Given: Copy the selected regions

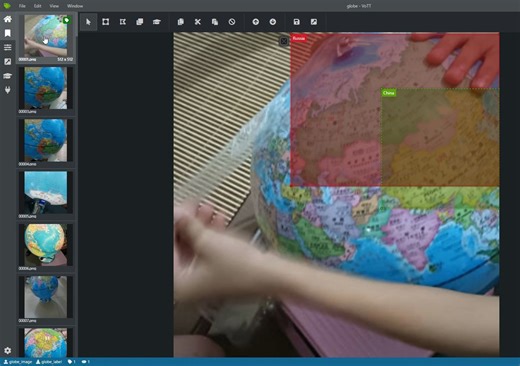Looking at the screenshot, I should pyautogui.click(x=181, y=22).
